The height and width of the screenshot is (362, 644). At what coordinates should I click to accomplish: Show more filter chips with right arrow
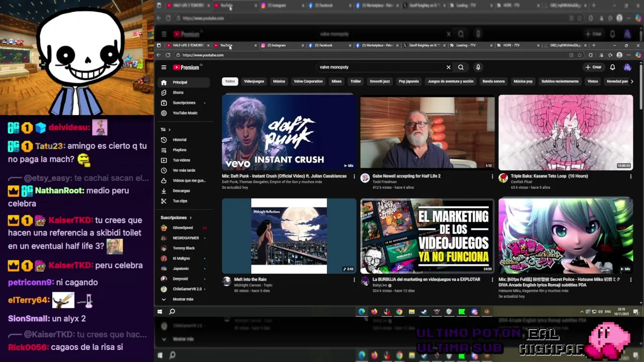(x=632, y=81)
